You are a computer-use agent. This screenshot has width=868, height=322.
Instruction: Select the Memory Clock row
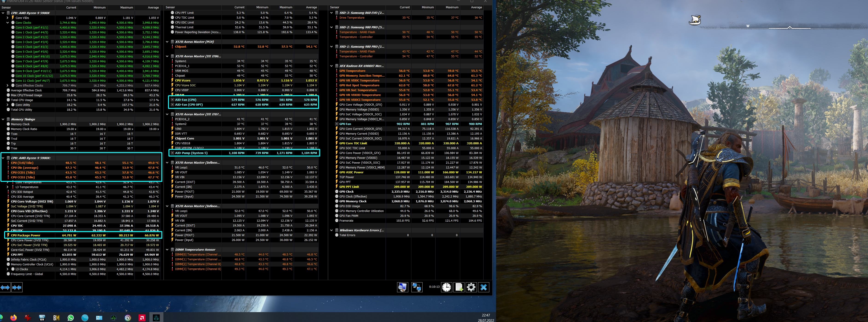pyautogui.click(x=81, y=124)
